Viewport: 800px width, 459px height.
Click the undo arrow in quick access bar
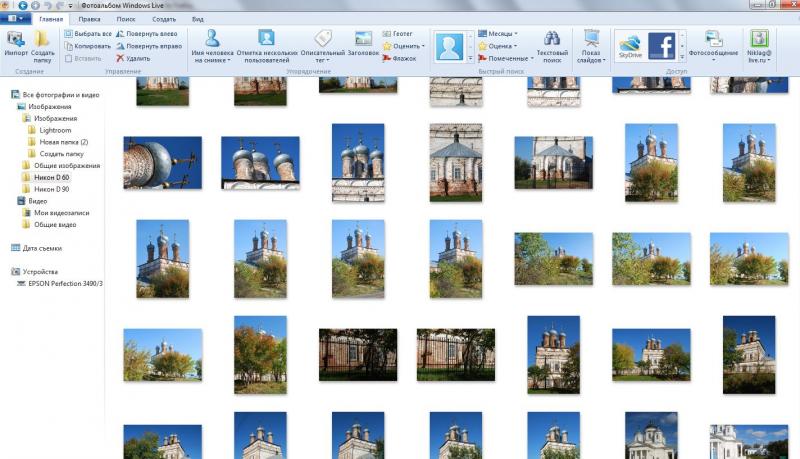pos(47,6)
